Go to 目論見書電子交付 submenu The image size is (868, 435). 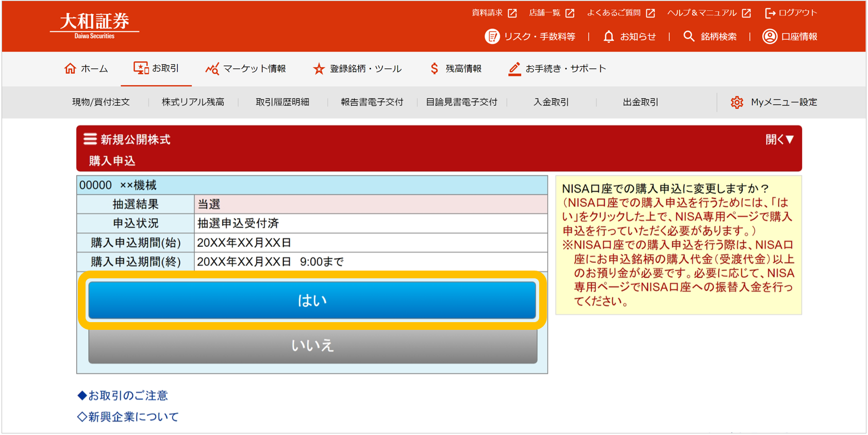pyautogui.click(x=462, y=103)
